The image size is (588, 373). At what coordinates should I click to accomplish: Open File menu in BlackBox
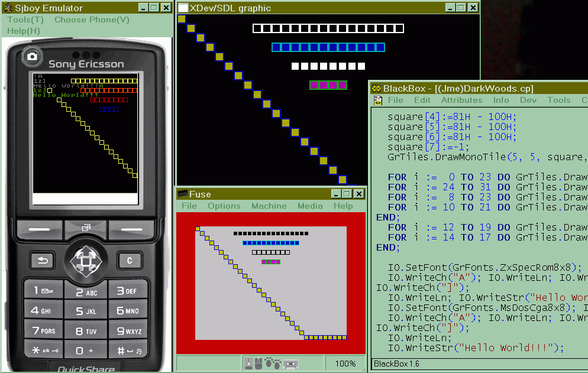tap(396, 100)
